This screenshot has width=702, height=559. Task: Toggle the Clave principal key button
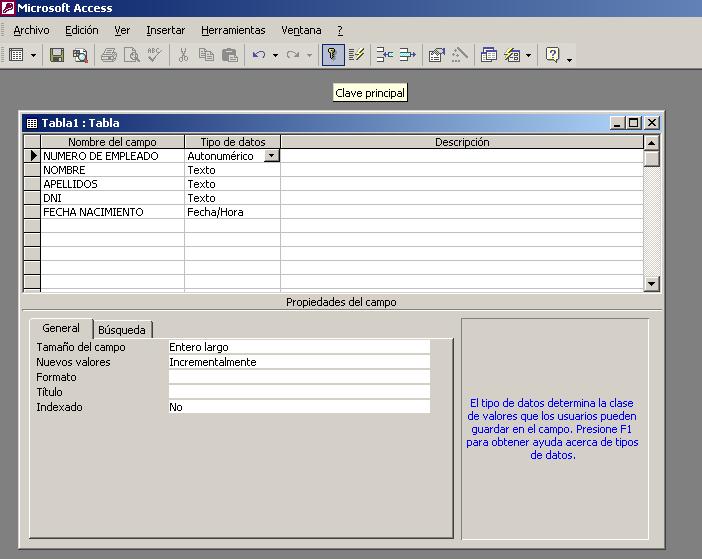[x=333, y=55]
